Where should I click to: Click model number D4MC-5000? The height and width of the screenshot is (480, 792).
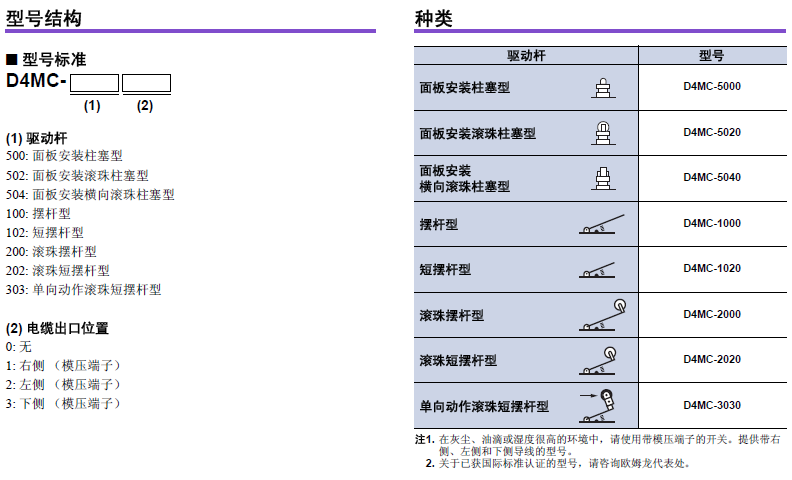point(712,87)
